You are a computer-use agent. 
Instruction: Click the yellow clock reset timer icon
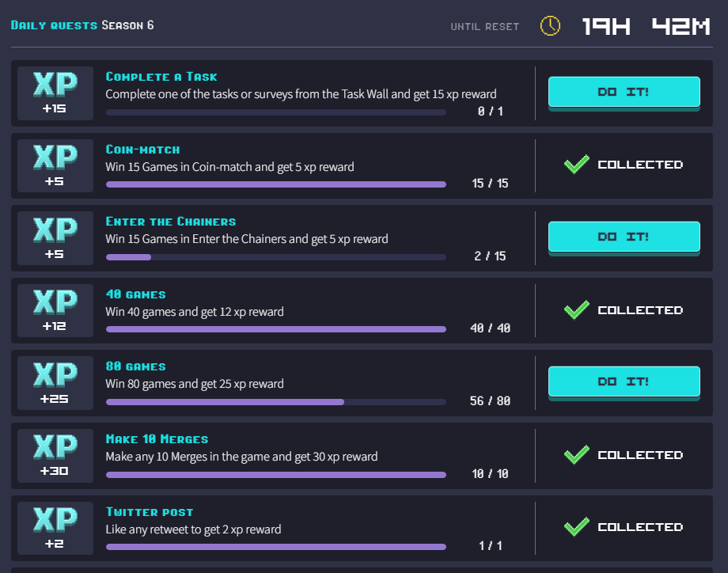(x=550, y=26)
